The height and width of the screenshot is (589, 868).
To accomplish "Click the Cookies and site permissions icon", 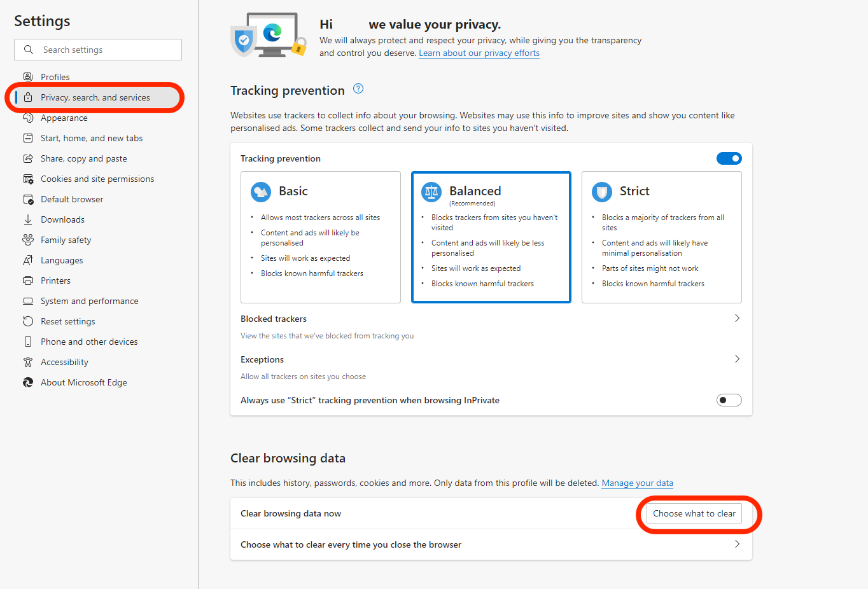I will tap(28, 179).
